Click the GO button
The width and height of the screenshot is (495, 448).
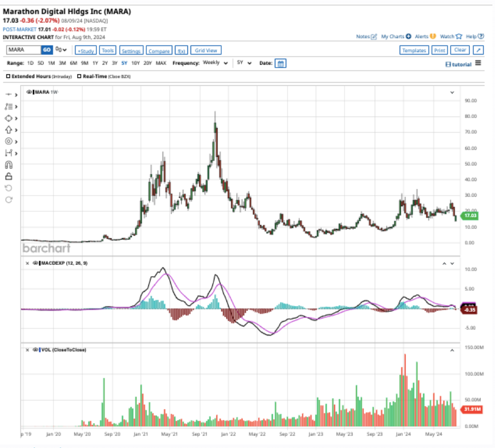[x=47, y=50]
